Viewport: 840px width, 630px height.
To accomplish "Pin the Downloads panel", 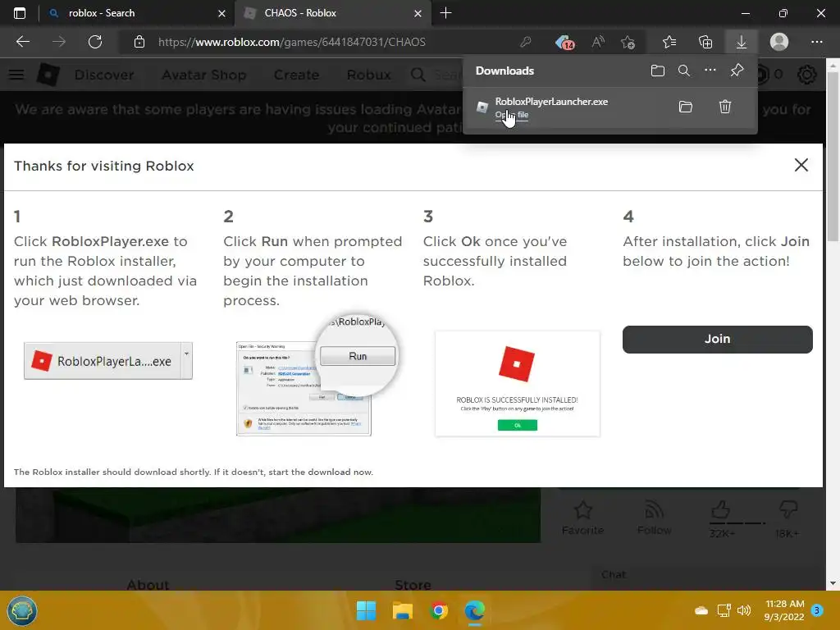I will point(737,71).
